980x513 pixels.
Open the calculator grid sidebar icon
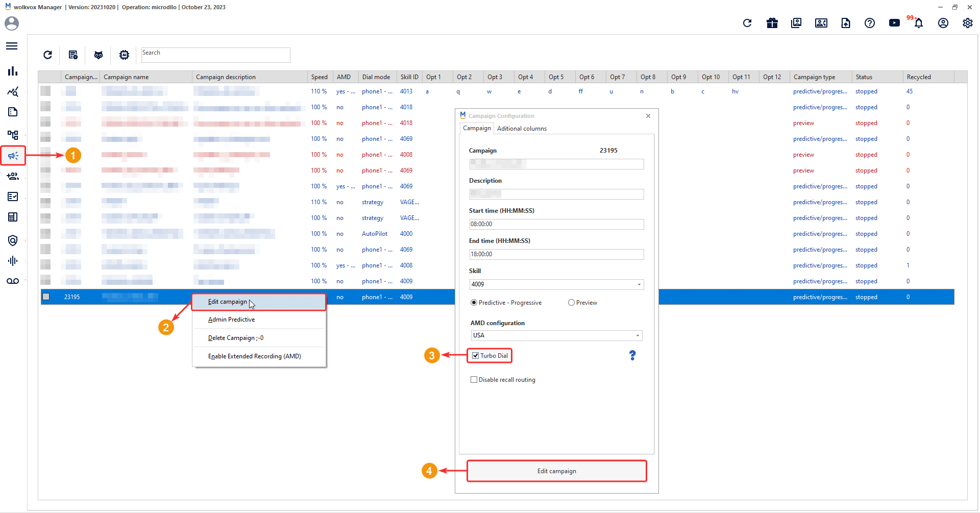[13, 217]
